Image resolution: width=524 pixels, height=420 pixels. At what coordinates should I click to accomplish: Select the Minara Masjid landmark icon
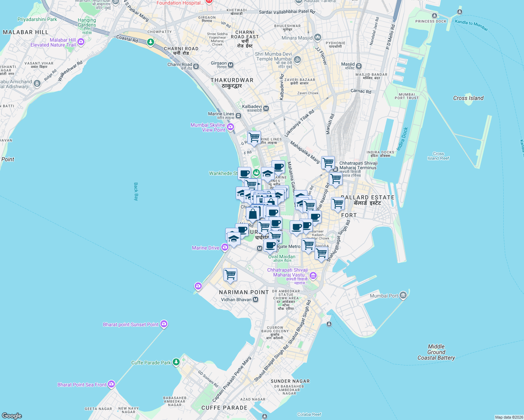317,37
